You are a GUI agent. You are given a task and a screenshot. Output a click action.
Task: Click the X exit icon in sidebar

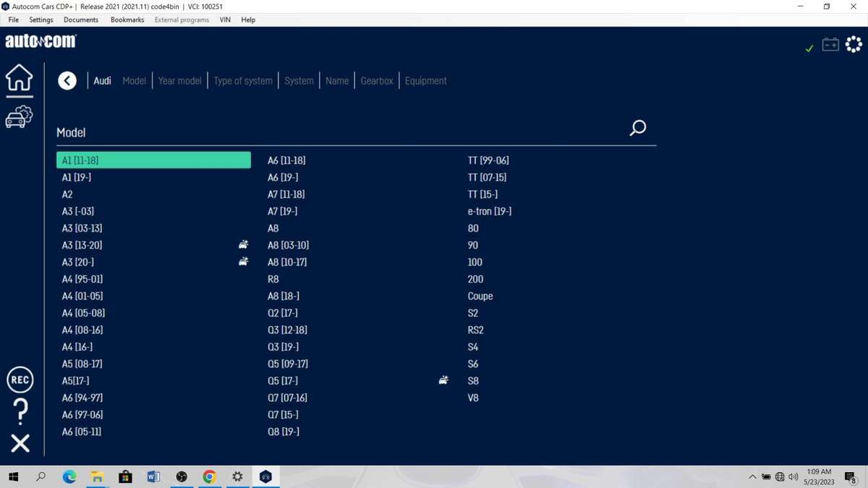pyautogui.click(x=20, y=443)
